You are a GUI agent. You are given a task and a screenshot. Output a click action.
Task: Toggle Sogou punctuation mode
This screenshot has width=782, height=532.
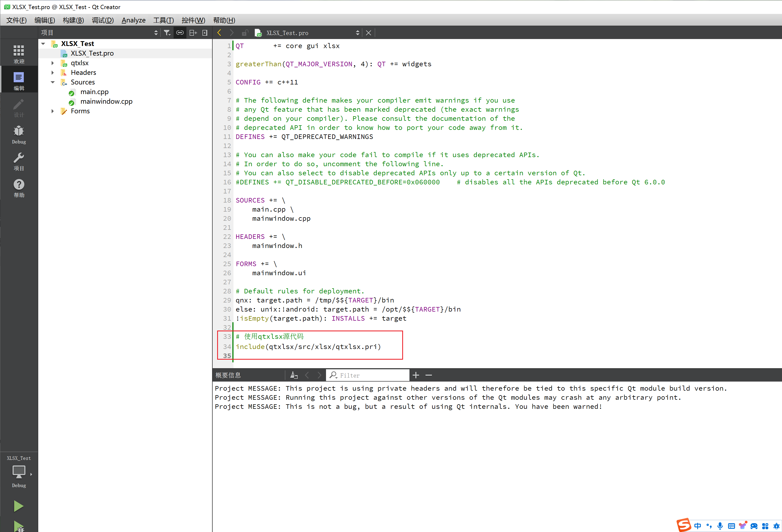pos(709,526)
